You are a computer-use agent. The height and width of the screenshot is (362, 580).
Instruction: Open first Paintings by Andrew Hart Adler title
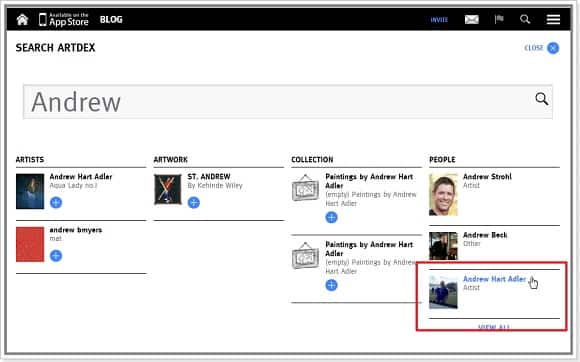coord(369,181)
